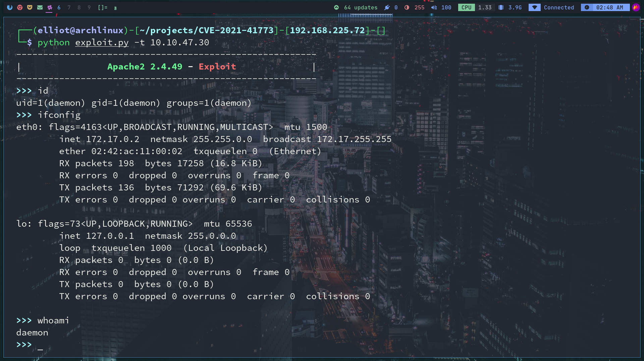
Task: Click the red Exploit banner word
Action: 217,67
